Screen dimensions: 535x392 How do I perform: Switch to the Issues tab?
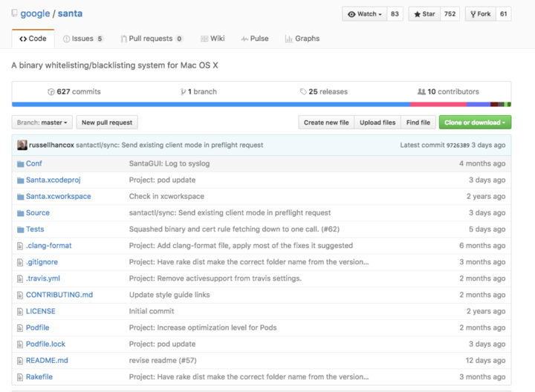click(x=82, y=39)
